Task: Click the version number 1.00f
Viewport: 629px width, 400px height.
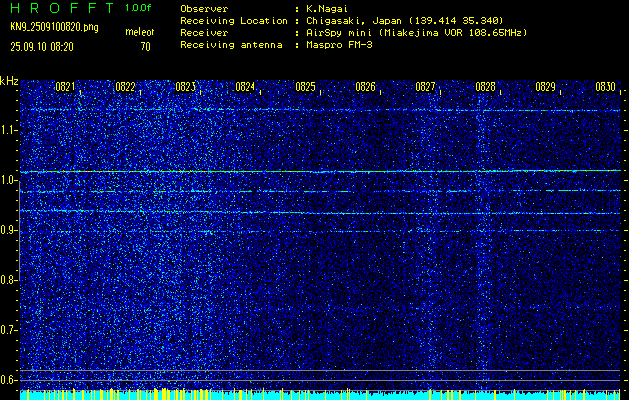Action: click(140, 8)
